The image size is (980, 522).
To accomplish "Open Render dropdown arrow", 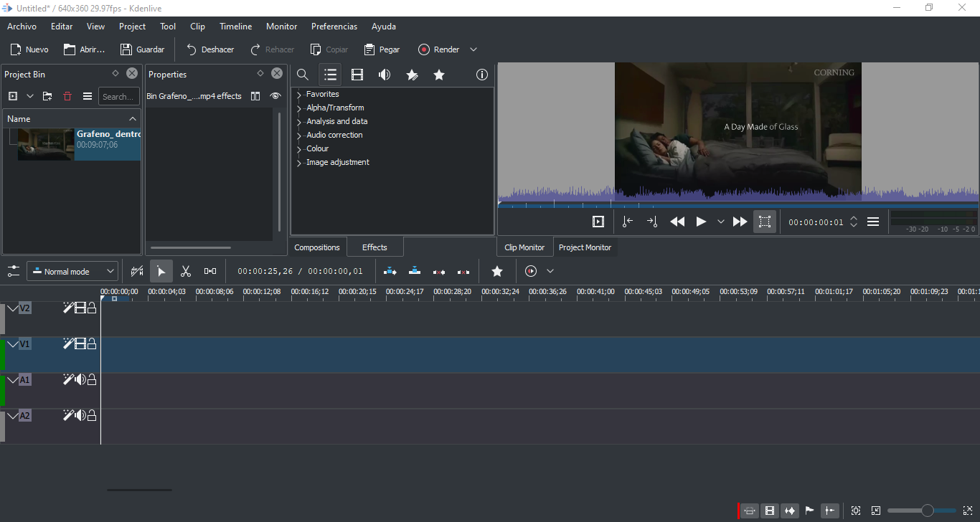I will click(x=473, y=49).
